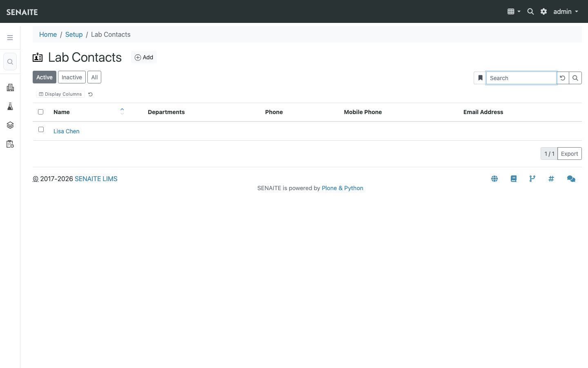
Task: Open the building icon in the sidebar
Action: [x=10, y=88]
